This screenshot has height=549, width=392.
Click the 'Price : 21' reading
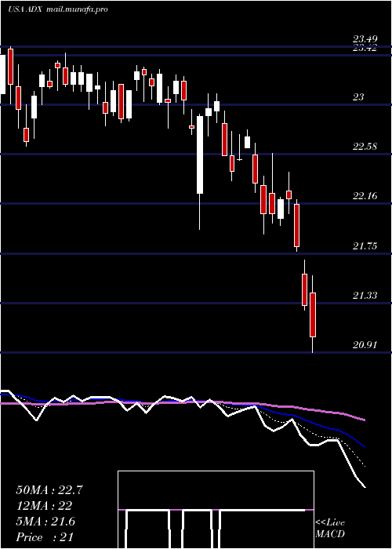click(45, 537)
